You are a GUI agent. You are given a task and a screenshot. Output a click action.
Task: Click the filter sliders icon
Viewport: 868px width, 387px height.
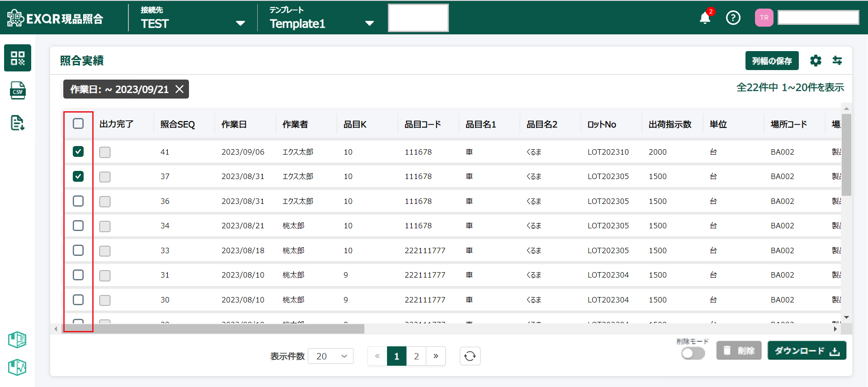click(x=837, y=61)
